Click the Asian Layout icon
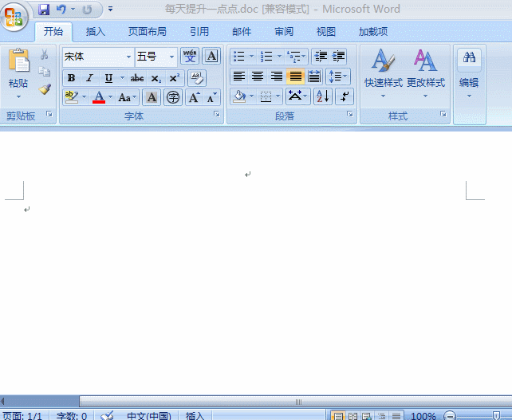Screen dimensions: 512x420 297,97
